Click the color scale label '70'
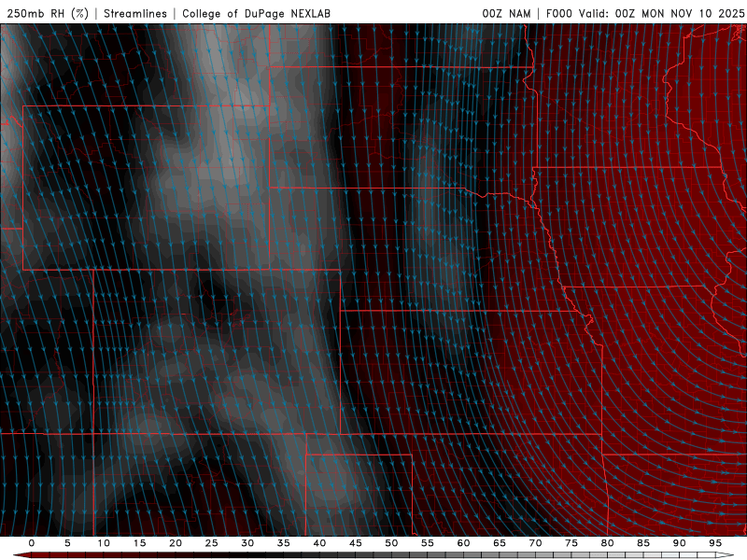Viewport: 747px width, 560px height. (x=535, y=543)
